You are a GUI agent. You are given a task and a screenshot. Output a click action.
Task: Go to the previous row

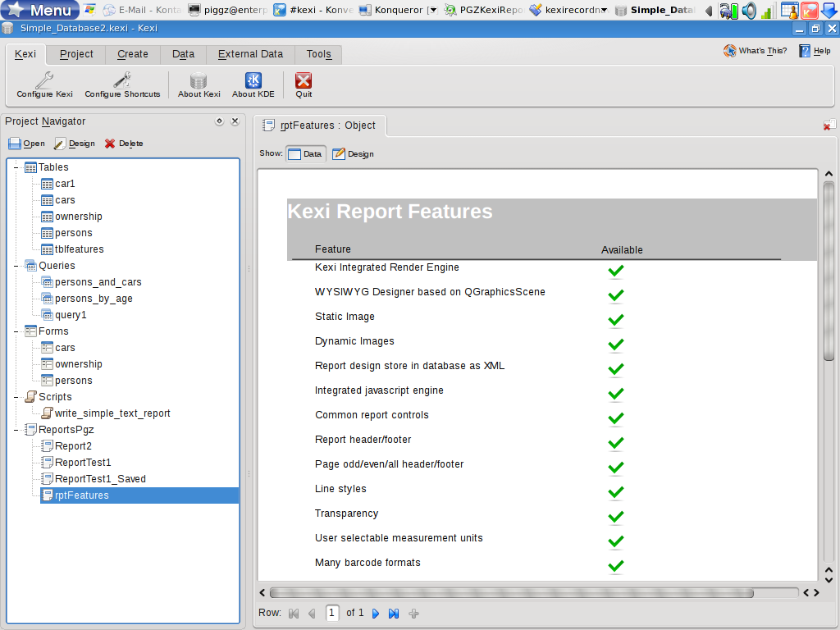click(313, 614)
